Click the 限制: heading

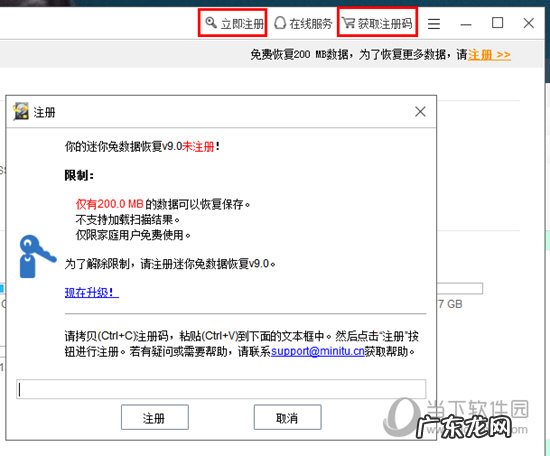coord(79,175)
